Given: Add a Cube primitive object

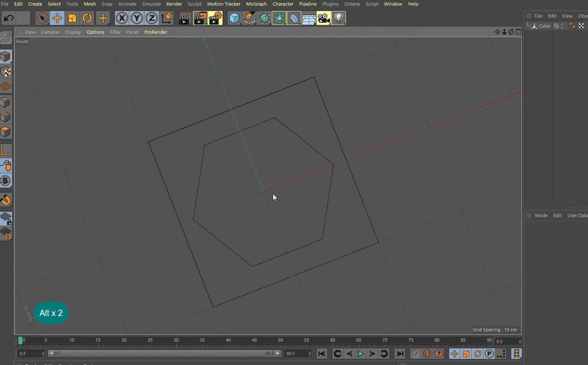Looking at the screenshot, I should tap(235, 18).
